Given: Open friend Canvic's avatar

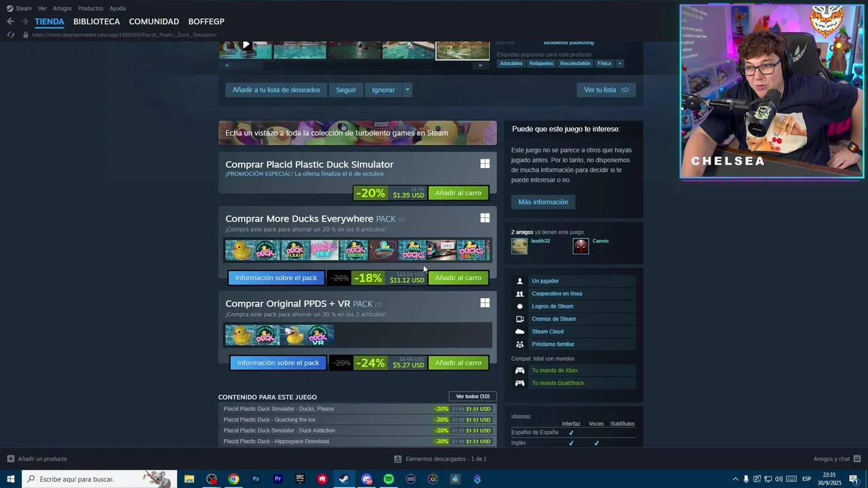Looking at the screenshot, I should 580,246.
